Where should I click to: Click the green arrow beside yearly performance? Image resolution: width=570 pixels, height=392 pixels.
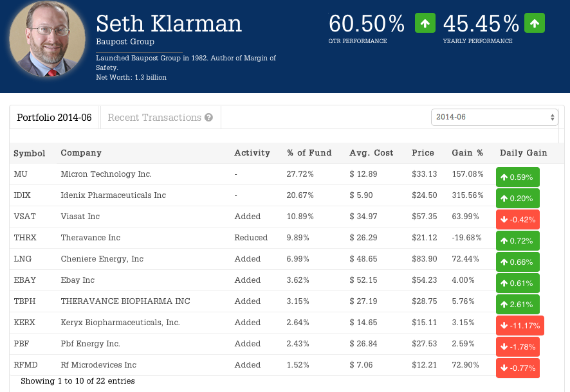(535, 23)
